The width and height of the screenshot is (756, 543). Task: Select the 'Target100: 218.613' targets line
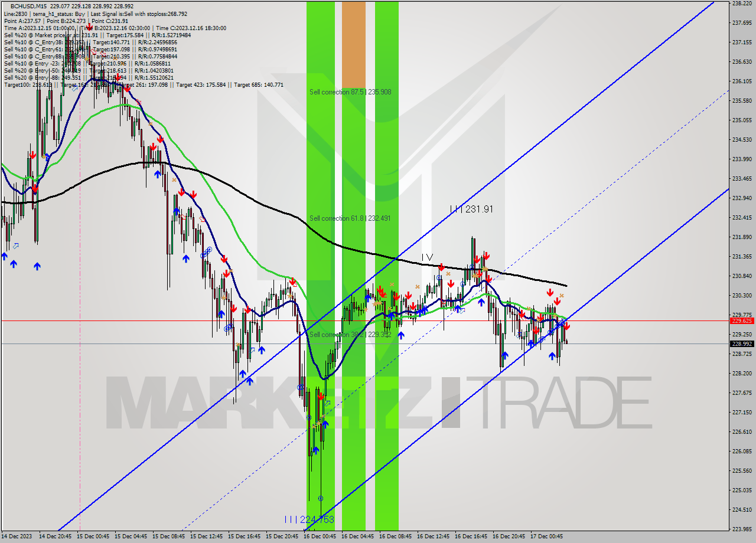point(144,84)
